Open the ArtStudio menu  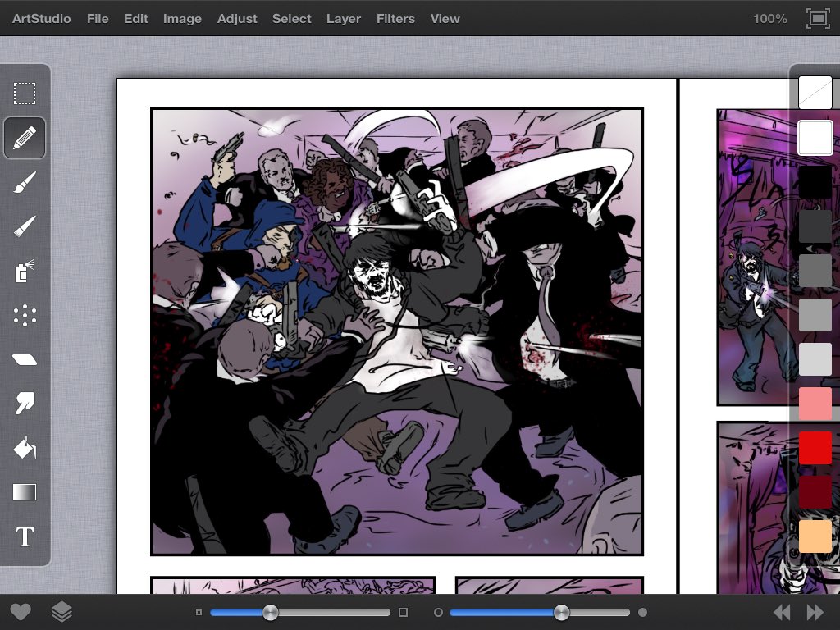tap(41, 19)
